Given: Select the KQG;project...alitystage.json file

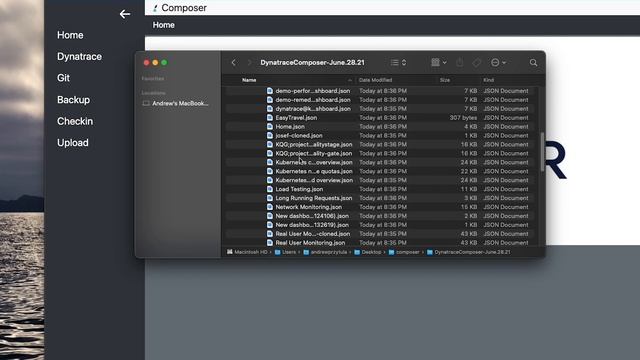Looking at the screenshot, I should pyautogui.click(x=313, y=144).
